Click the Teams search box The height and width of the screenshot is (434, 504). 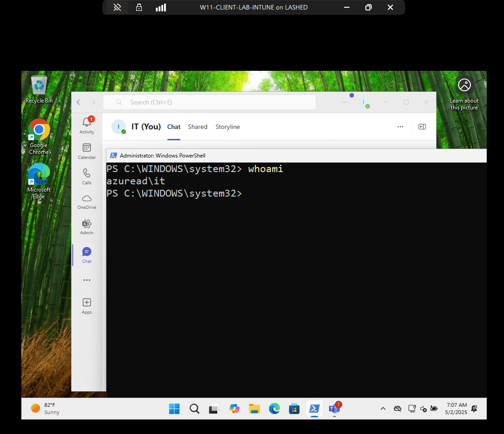pos(209,102)
